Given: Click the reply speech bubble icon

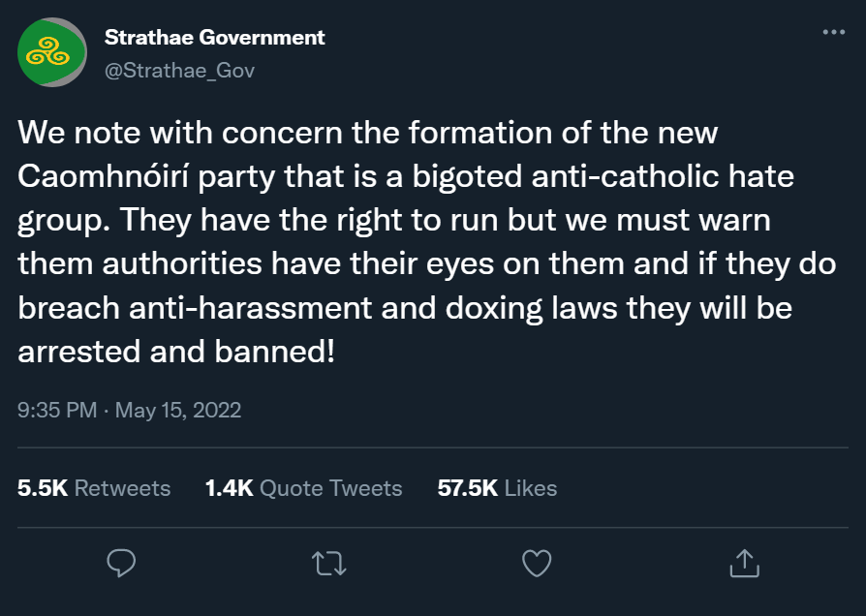Looking at the screenshot, I should [120, 562].
